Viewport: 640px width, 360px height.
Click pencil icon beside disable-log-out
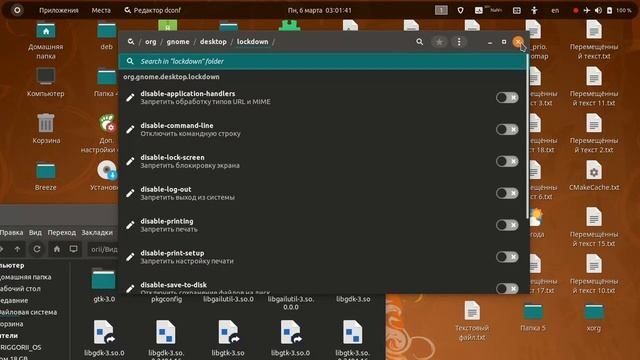[130, 193]
